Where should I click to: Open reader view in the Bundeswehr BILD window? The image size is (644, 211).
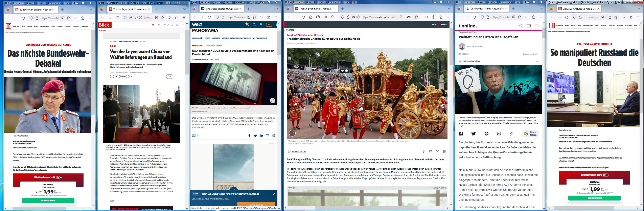click(x=63, y=18)
